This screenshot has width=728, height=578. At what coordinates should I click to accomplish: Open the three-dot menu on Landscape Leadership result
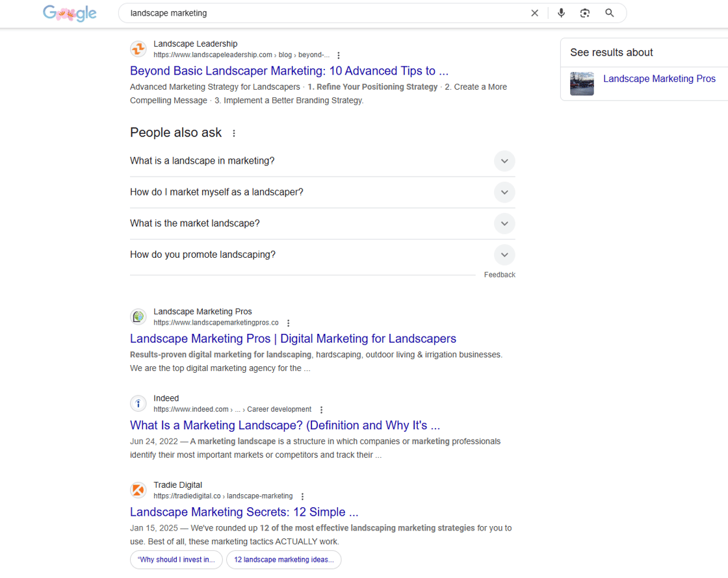[339, 55]
